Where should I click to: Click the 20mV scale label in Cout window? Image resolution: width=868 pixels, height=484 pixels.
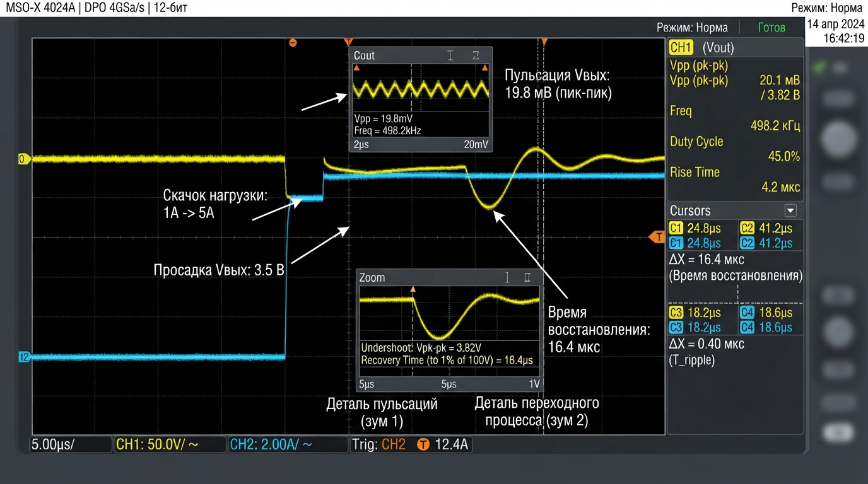(476, 145)
